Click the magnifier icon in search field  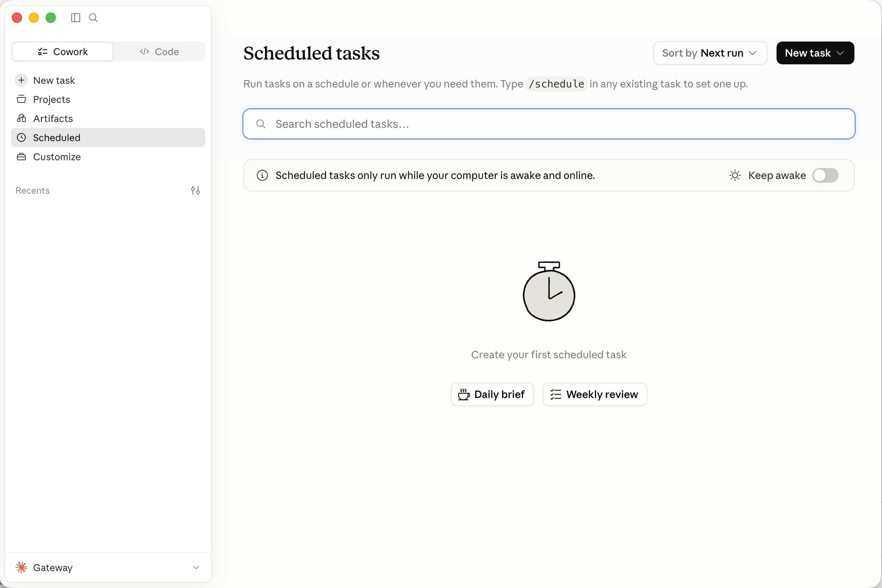point(261,124)
